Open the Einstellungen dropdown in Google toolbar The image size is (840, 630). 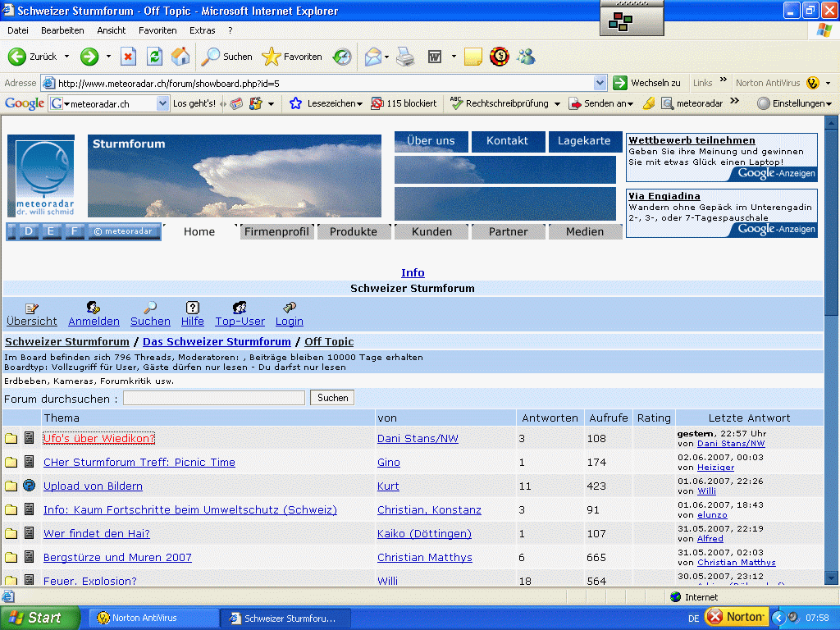794,104
